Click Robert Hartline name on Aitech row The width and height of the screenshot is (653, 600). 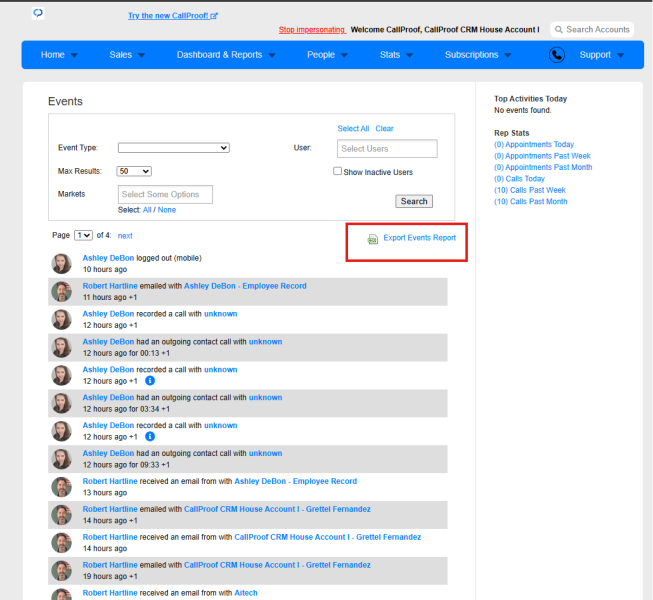tap(110, 593)
